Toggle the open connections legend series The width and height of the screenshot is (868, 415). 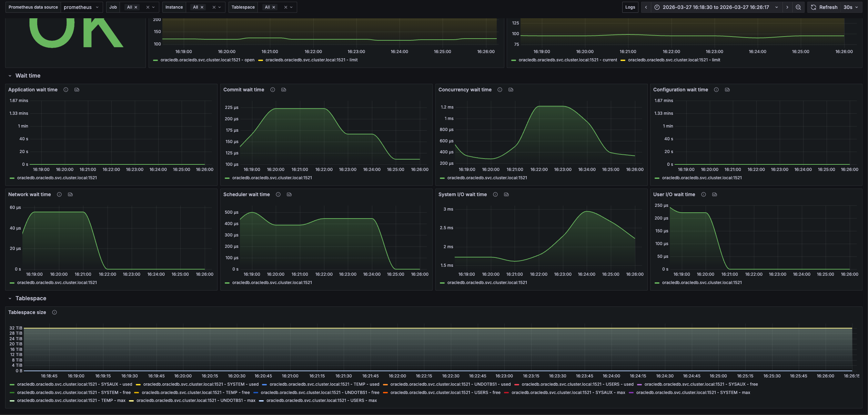click(207, 60)
